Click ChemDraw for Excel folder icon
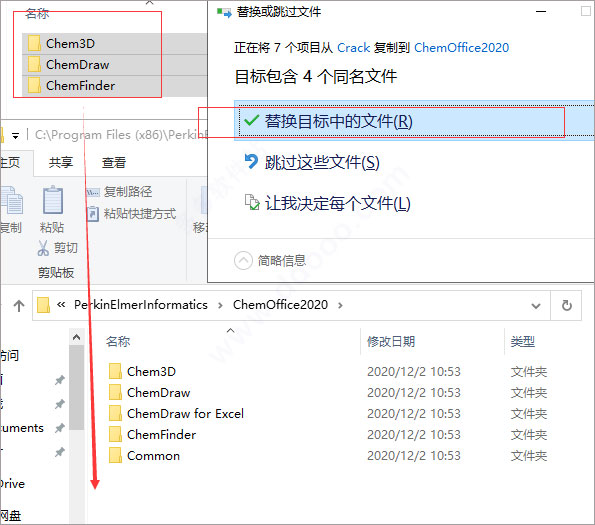The width and height of the screenshot is (595, 525). tap(115, 413)
